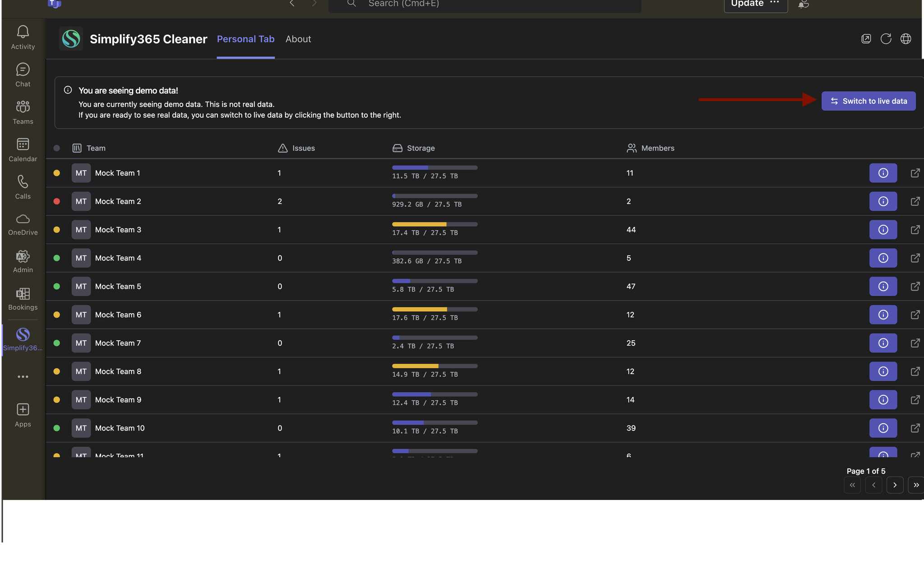Reload the tab with refresh icon
Viewport: 924px width, 578px height.
pos(886,39)
